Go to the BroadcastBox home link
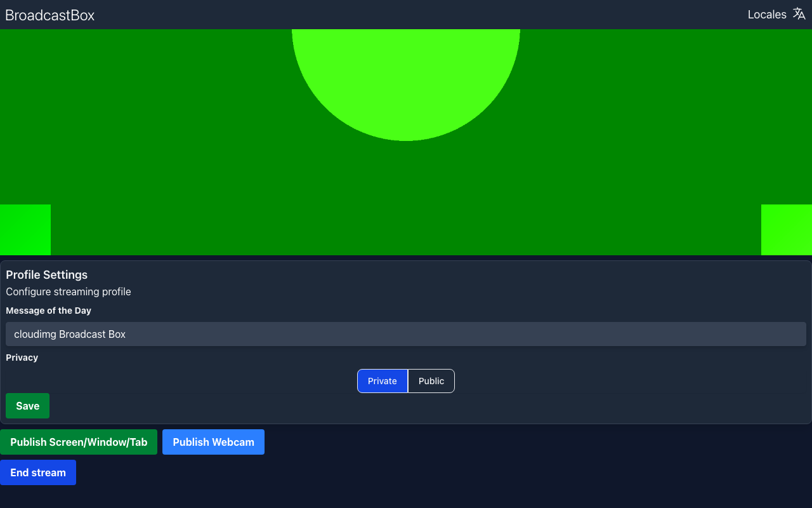This screenshot has height=508, width=812. [49, 15]
